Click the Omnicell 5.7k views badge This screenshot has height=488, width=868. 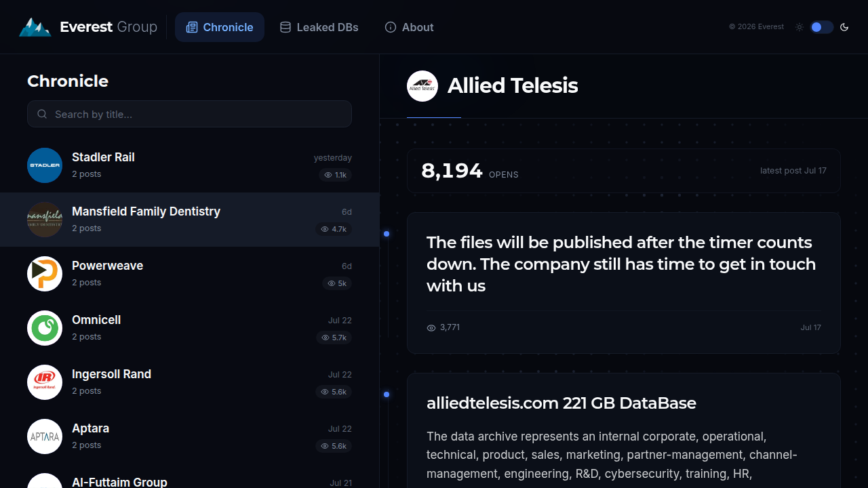pyautogui.click(x=334, y=338)
